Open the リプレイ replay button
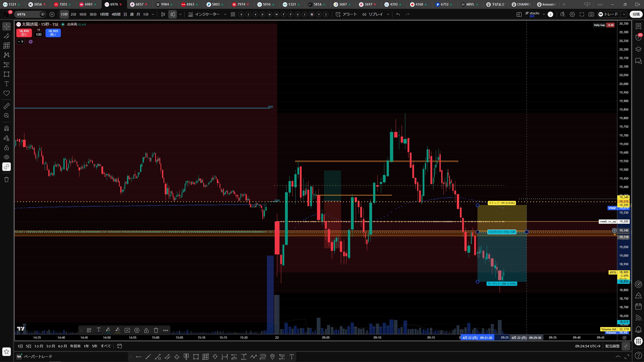 coord(373,14)
